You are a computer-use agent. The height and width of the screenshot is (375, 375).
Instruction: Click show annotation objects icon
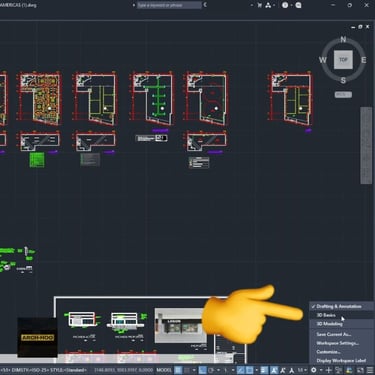tap(274, 370)
